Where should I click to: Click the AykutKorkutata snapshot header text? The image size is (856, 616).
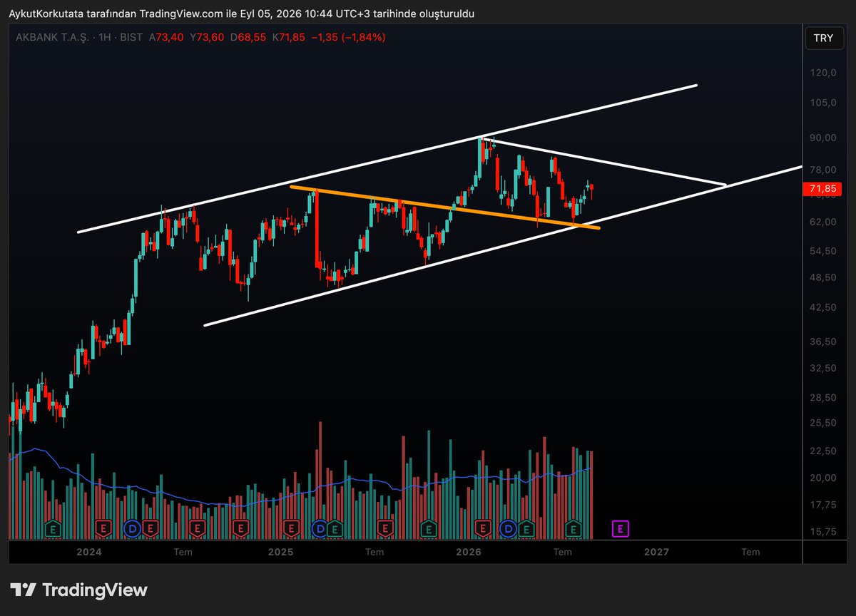pyautogui.click(x=240, y=14)
